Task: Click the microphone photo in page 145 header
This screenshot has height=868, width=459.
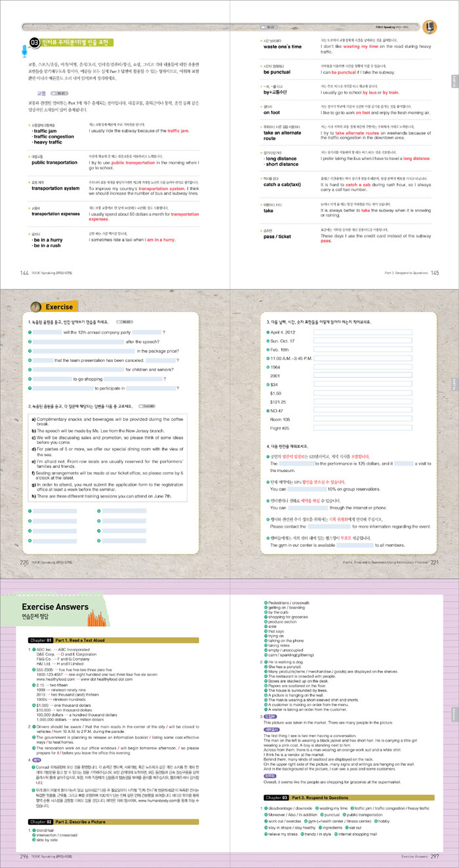Action: (x=430, y=27)
